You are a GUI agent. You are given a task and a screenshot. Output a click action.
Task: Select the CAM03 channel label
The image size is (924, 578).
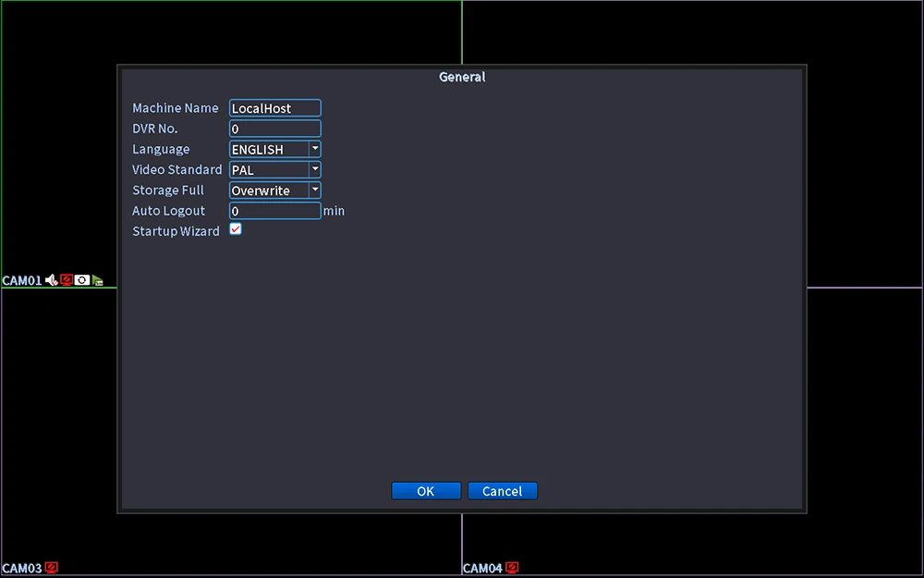[22, 568]
